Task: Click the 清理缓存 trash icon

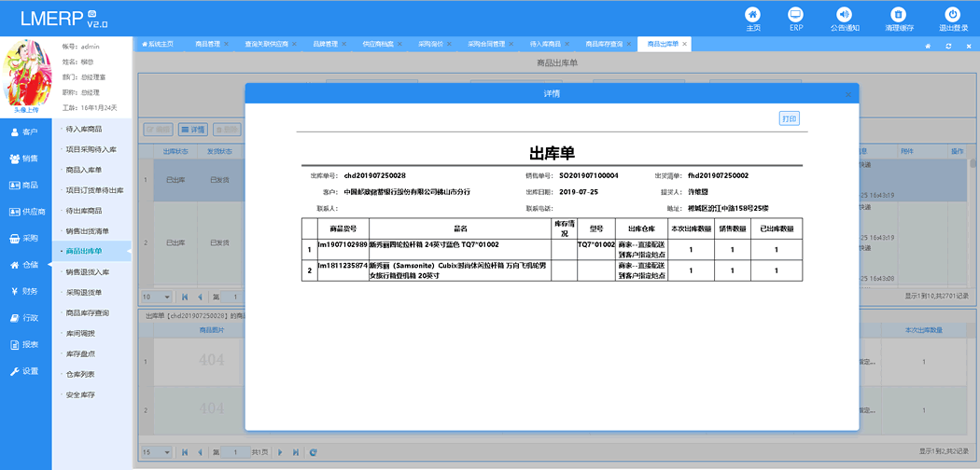Action: click(898, 14)
